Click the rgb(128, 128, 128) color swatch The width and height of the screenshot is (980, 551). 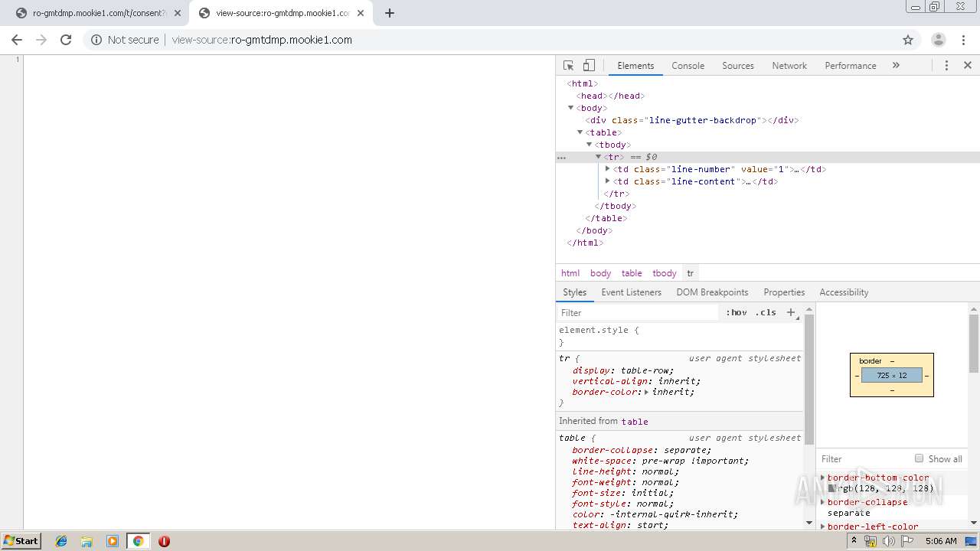[832, 488]
